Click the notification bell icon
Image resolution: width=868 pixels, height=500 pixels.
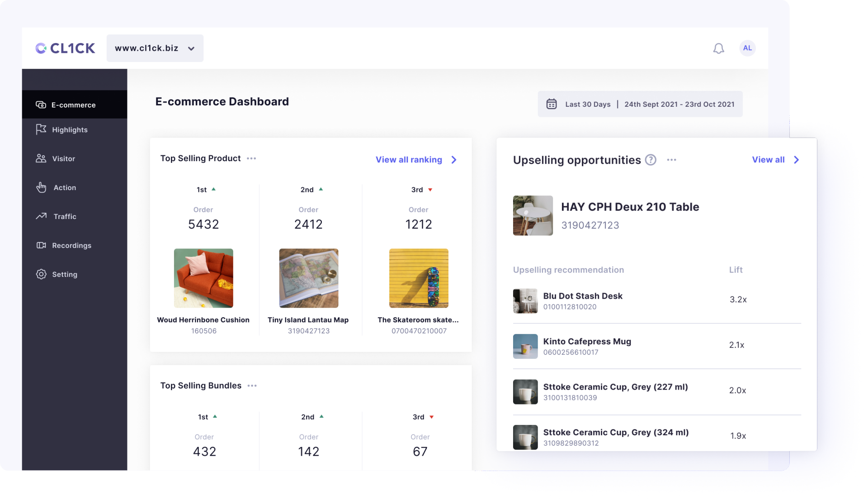(x=718, y=48)
